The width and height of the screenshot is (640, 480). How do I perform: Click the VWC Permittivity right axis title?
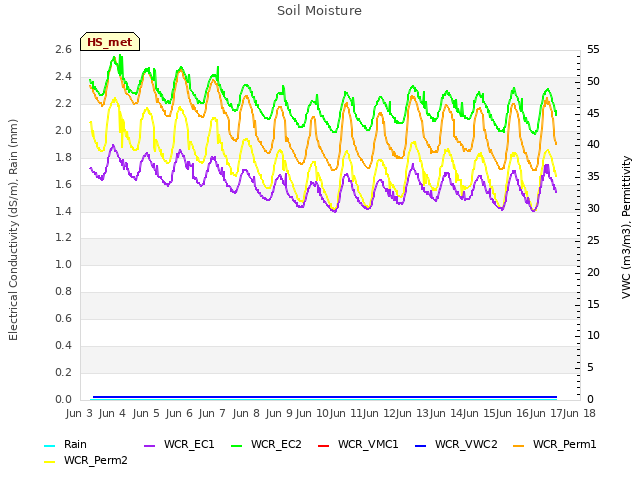pyautogui.click(x=626, y=227)
